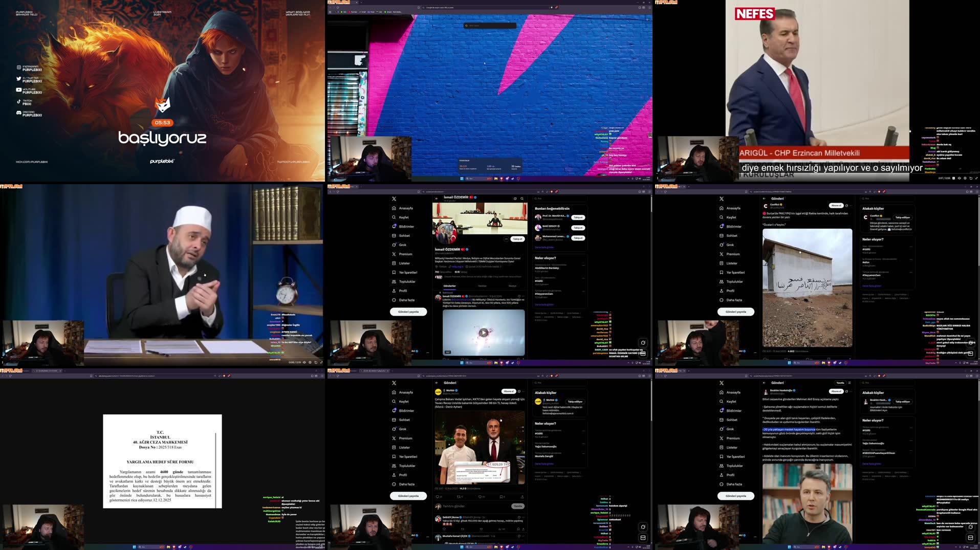Image resolution: width=980 pixels, height=550 pixels.
Task: Open Premium from the X sidebar
Action: (x=405, y=254)
